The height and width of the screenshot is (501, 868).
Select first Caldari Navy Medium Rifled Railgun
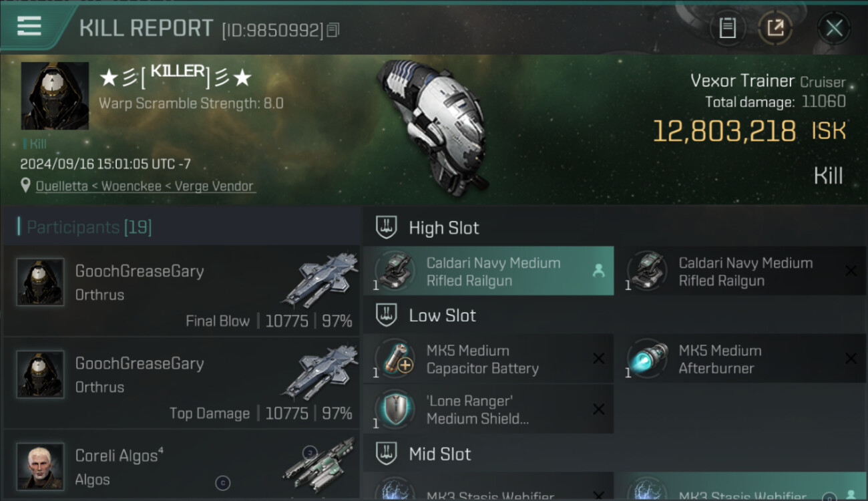[x=489, y=271]
